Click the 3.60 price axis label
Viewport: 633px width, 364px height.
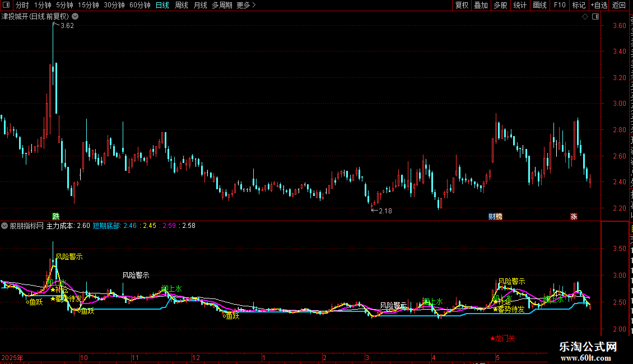coord(619,25)
